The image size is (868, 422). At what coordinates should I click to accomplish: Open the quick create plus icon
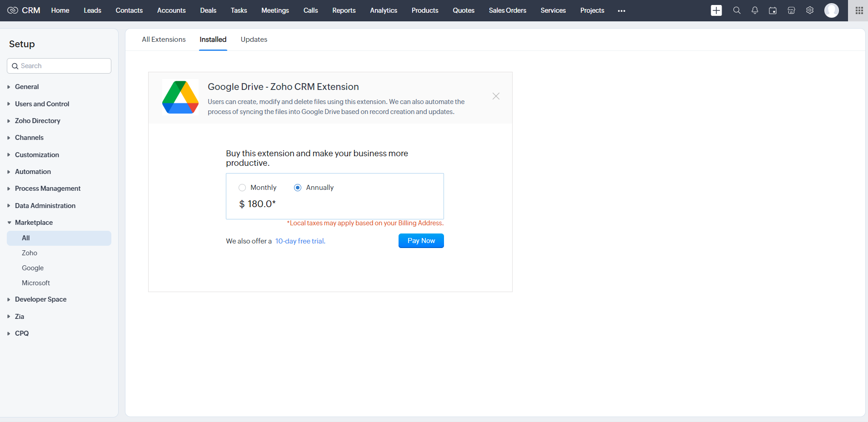716,10
